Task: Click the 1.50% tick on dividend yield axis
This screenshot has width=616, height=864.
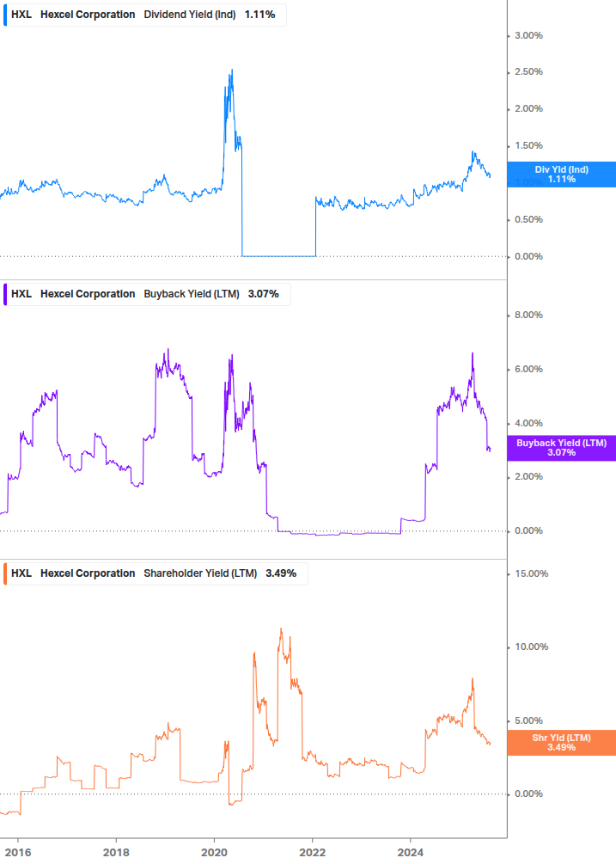Action: pyautogui.click(x=528, y=145)
